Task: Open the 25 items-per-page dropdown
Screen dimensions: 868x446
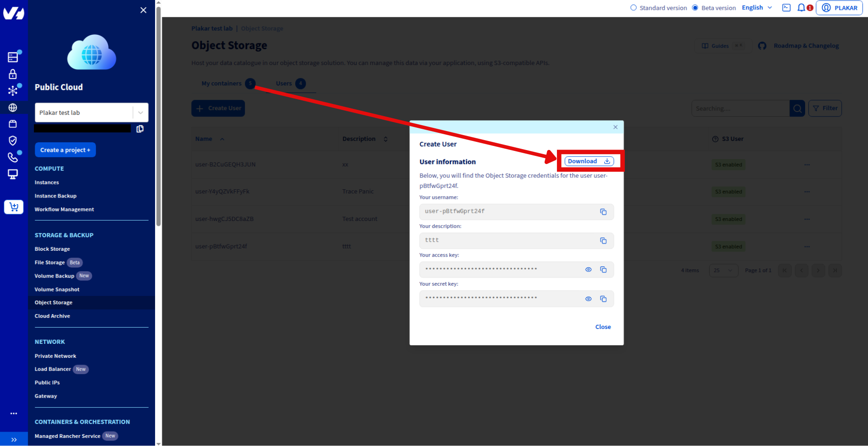Action: pyautogui.click(x=723, y=270)
